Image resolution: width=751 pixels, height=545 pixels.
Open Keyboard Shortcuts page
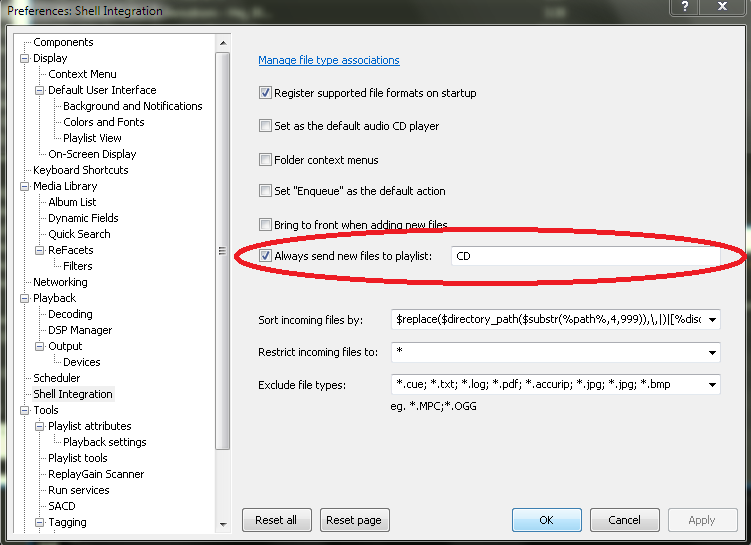click(x=81, y=170)
